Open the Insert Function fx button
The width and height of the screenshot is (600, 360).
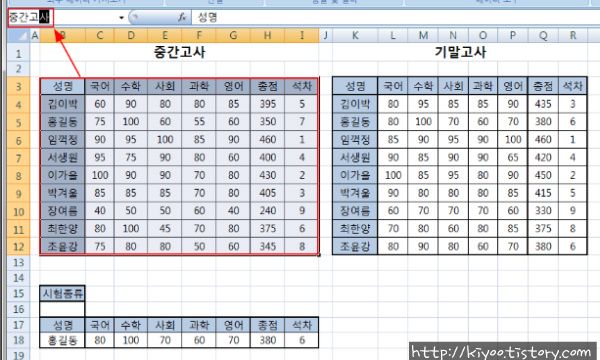pos(182,17)
